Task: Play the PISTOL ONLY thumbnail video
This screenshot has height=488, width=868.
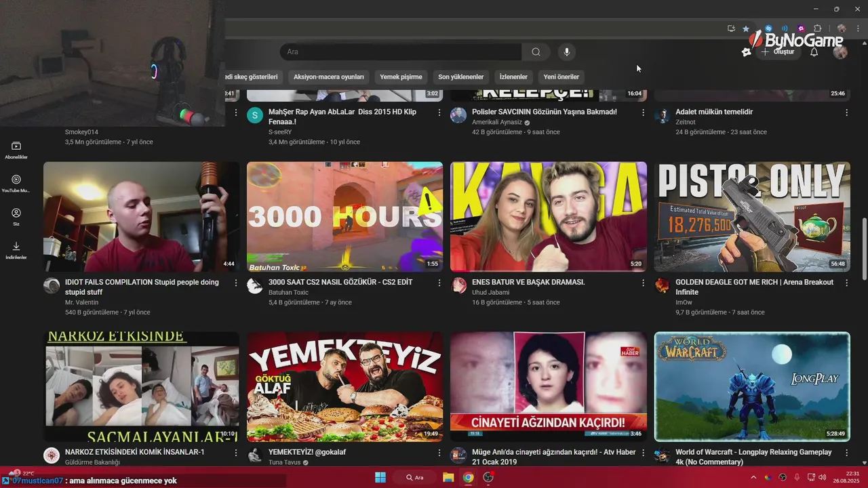Action: click(752, 217)
